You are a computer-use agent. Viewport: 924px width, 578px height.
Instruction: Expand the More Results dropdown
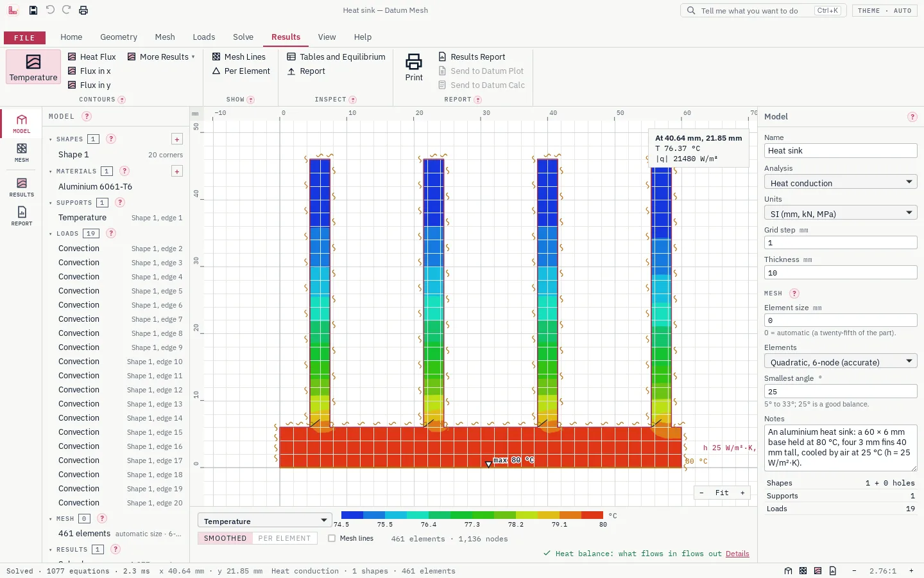[161, 57]
